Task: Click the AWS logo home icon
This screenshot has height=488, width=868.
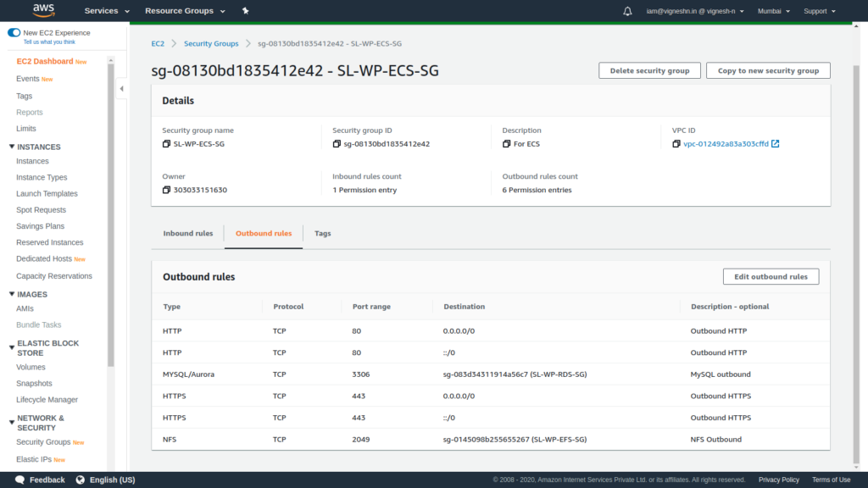Action: [x=43, y=10]
